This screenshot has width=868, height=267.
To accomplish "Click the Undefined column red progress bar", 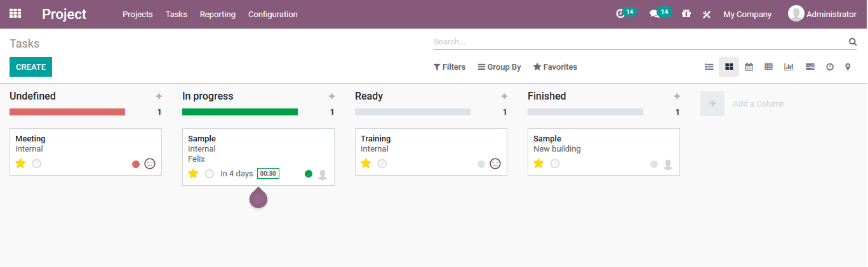I will pos(67,112).
